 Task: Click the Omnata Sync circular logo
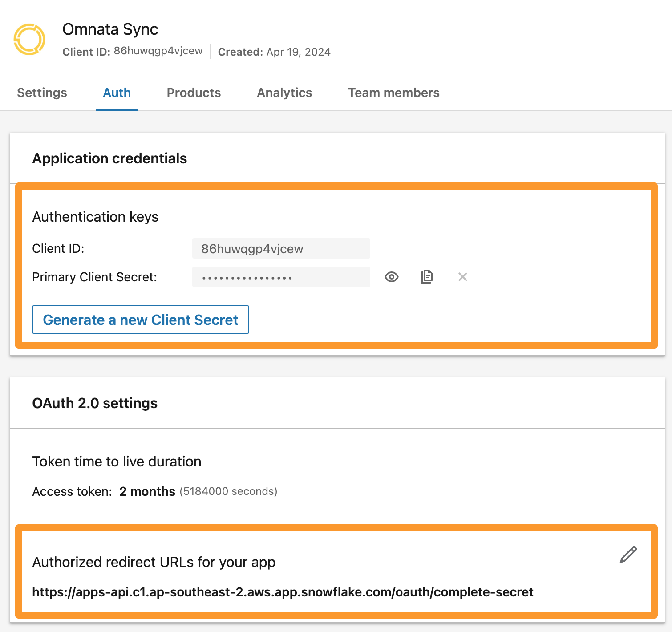tap(29, 40)
